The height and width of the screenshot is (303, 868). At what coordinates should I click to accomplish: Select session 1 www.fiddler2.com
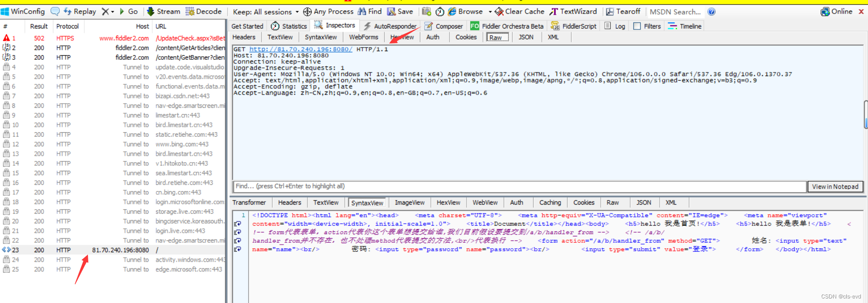113,38
